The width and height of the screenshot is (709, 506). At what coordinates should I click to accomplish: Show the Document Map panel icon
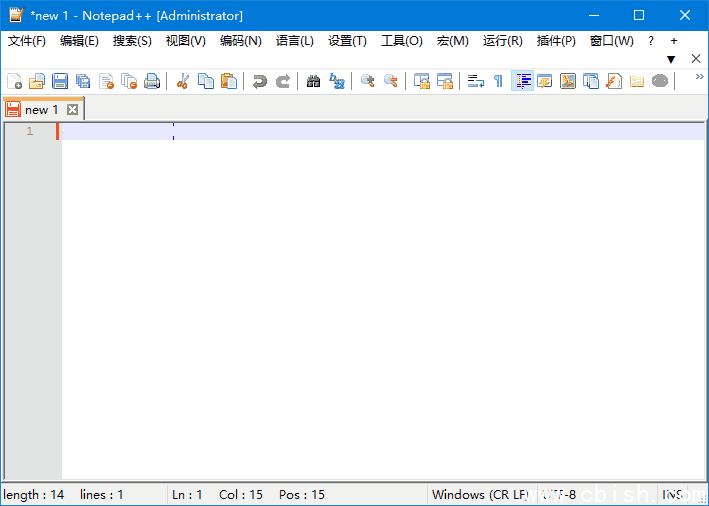coord(568,81)
